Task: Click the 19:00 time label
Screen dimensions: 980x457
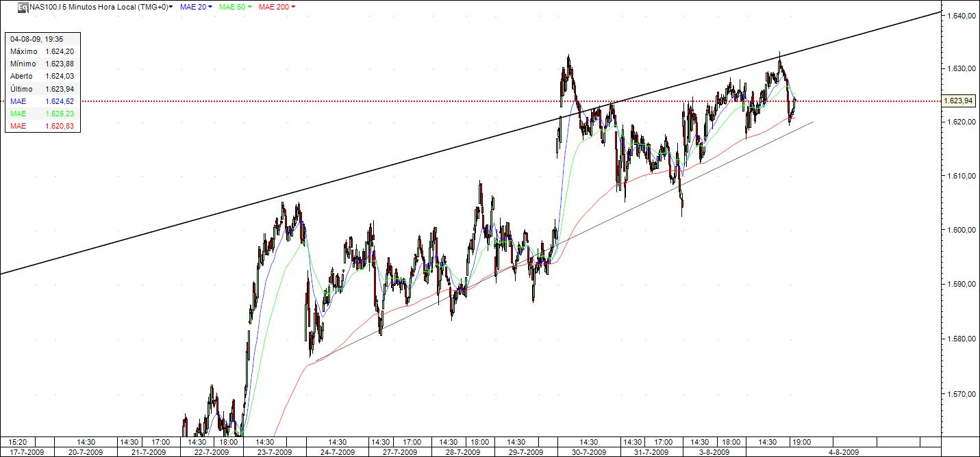Action: click(802, 442)
